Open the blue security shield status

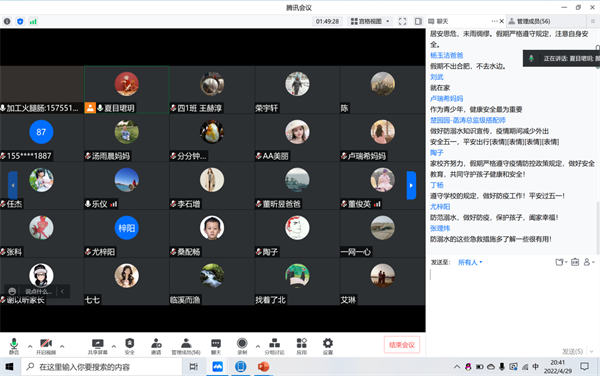pos(20,21)
